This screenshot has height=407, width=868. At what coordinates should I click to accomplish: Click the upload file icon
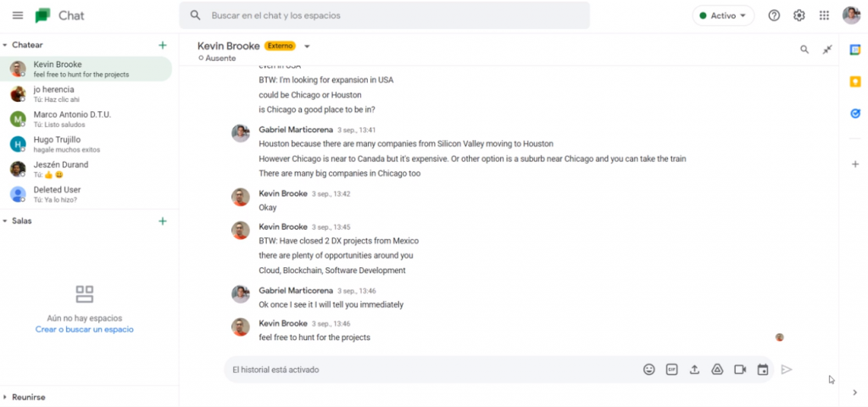[694, 370]
